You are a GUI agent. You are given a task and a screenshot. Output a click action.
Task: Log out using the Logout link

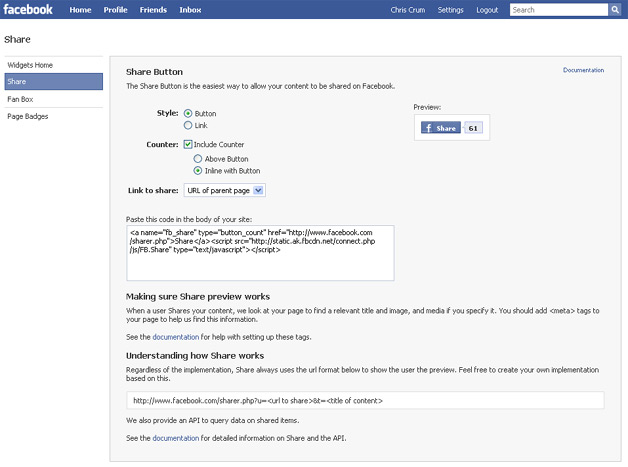[487, 10]
